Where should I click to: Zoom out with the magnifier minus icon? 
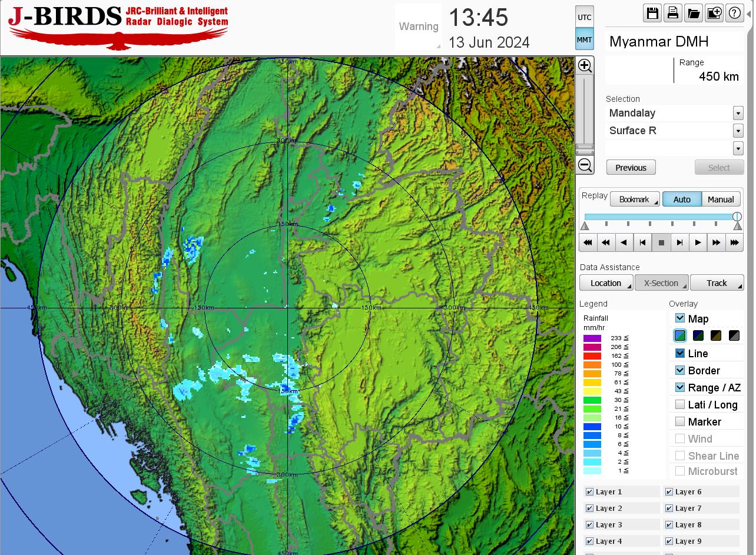point(585,165)
